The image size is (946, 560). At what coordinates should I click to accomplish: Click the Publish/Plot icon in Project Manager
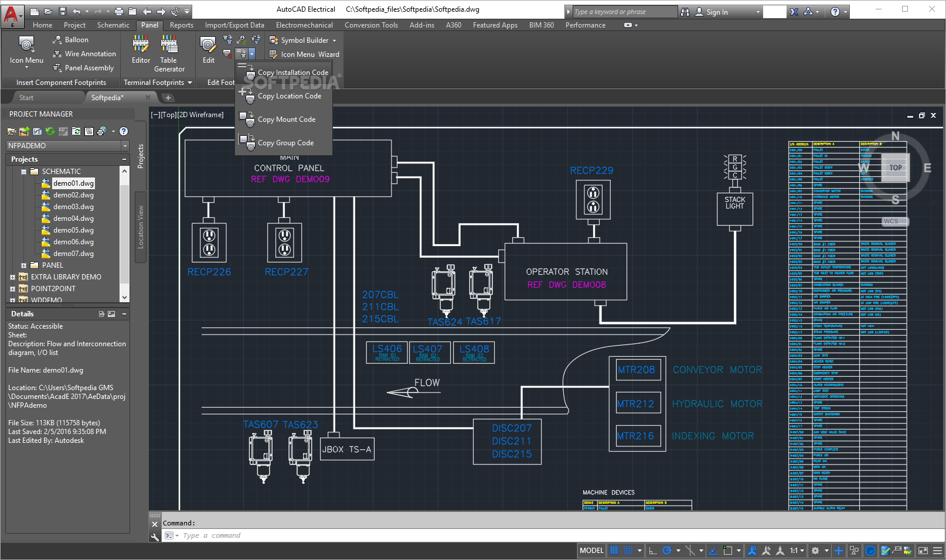point(102,131)
